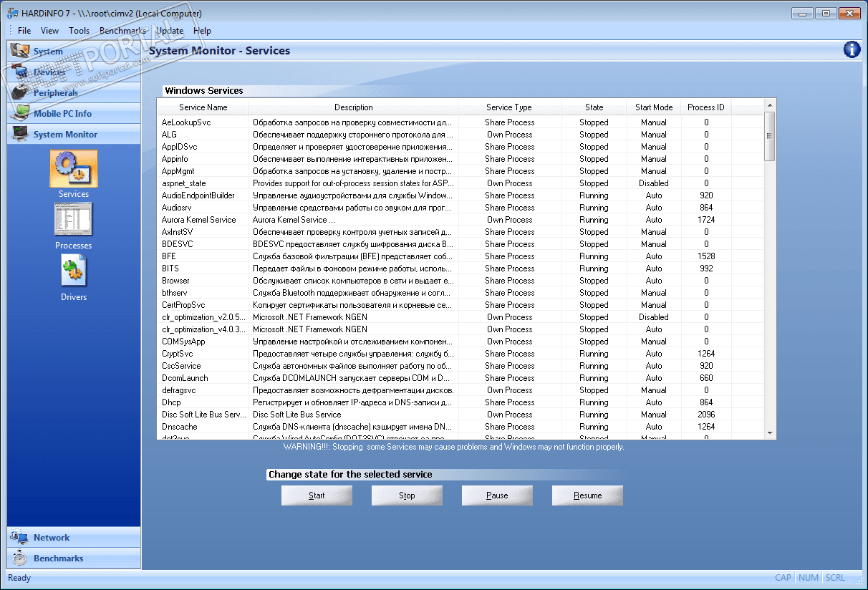Image resolution: width=868 pixels, height=590 pixels.
Task: Expand the Devices sidebar section
Action: [x=74, y=72]
